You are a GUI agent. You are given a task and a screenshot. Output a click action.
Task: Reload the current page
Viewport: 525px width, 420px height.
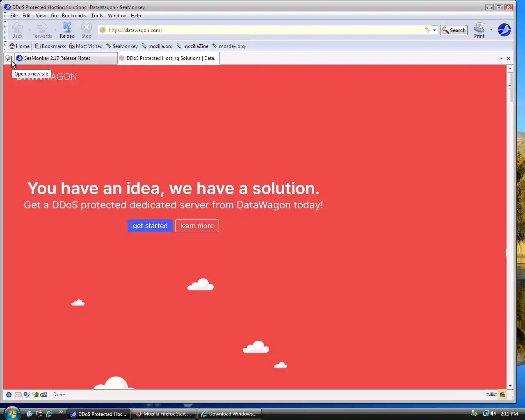67,30
